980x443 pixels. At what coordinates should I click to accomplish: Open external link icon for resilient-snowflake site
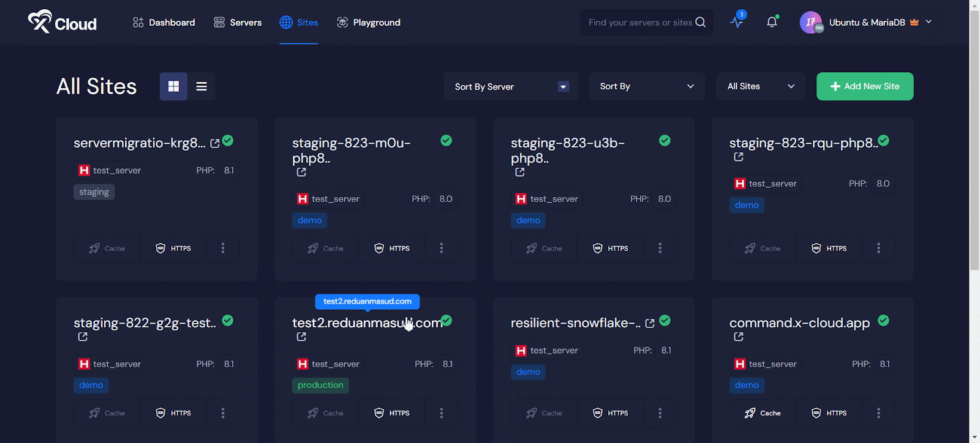(x=650, y=323)
